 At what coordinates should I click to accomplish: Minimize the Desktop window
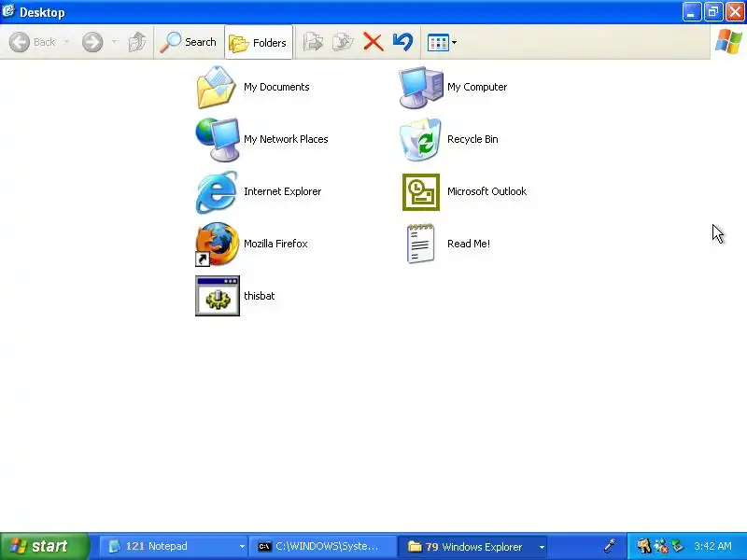coord(692,12)
